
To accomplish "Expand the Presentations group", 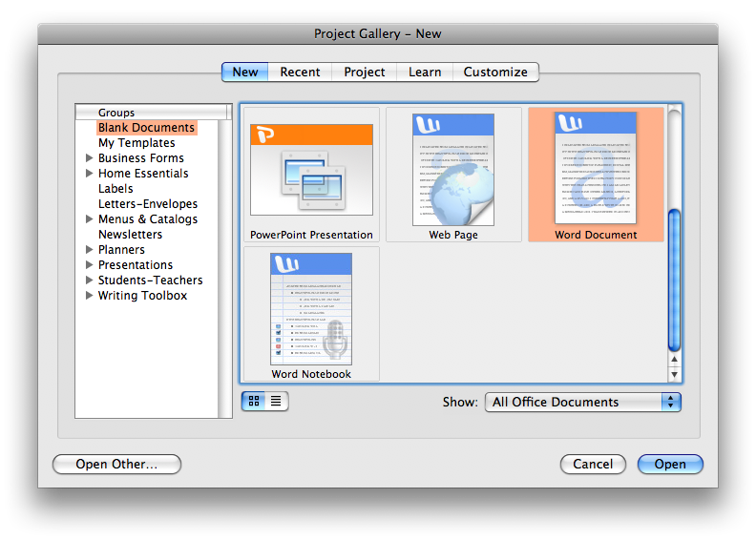I will click(x=89, y=264).
